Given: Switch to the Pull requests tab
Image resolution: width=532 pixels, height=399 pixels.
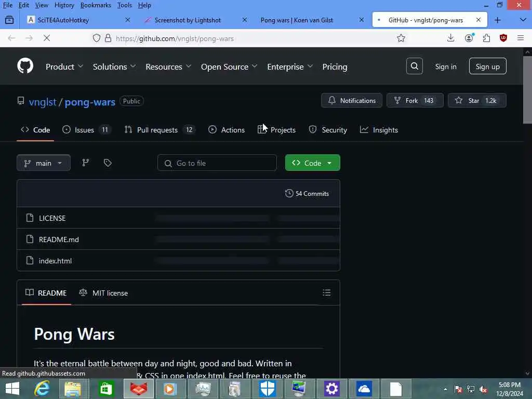Looking at the screenshot, I should (159, 130).
